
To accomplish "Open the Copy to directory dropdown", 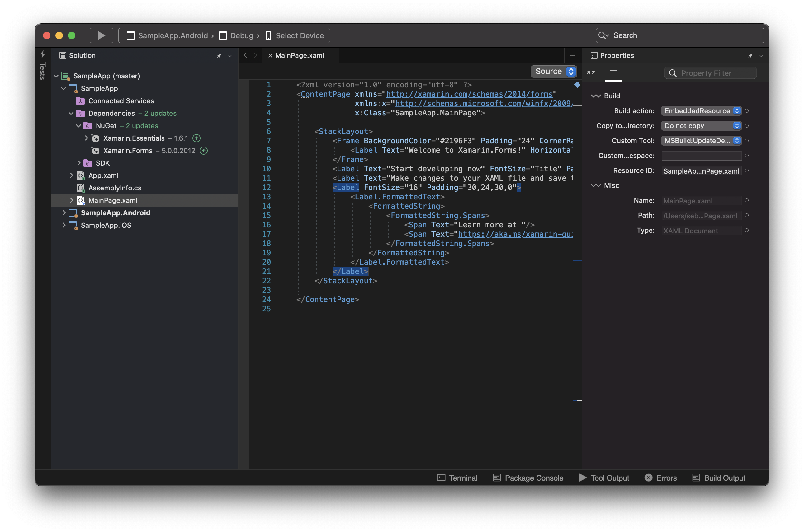I will (x=701, y=126).
